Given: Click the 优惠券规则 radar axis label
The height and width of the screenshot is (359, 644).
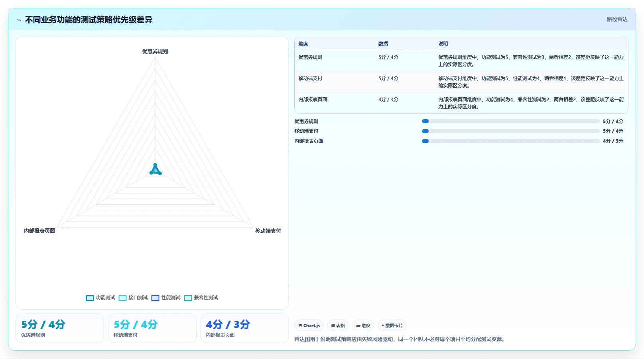Looking at the screenshot, I should point(155,51).
